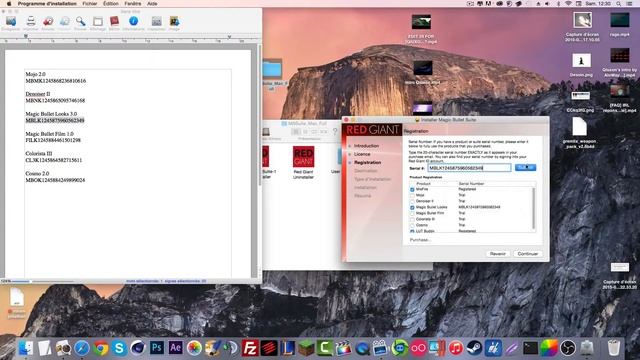Open the Aide menu
This screenshot has height=360, width=640.
pyautogui.click(x=152, y=4)
